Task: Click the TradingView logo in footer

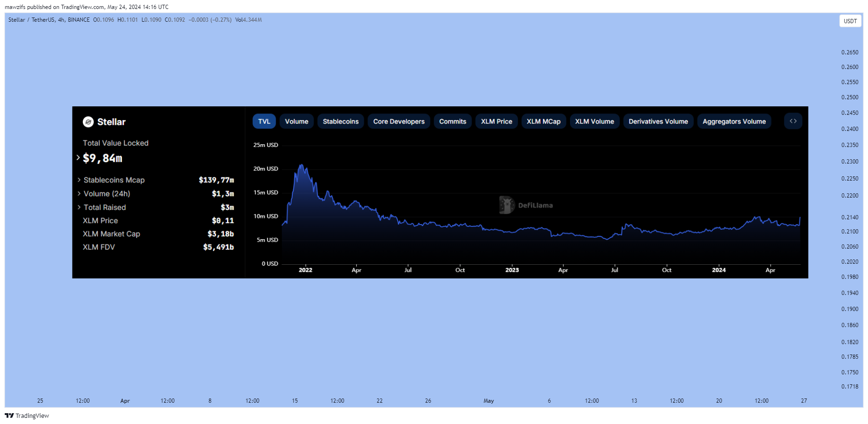Action: (x=27, y=416)
